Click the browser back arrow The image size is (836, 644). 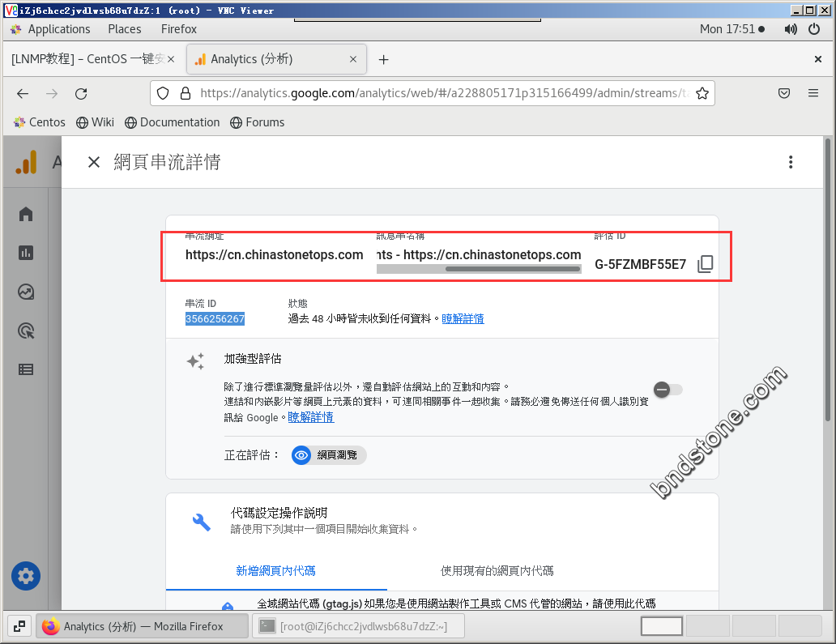(x=23, y=94)
